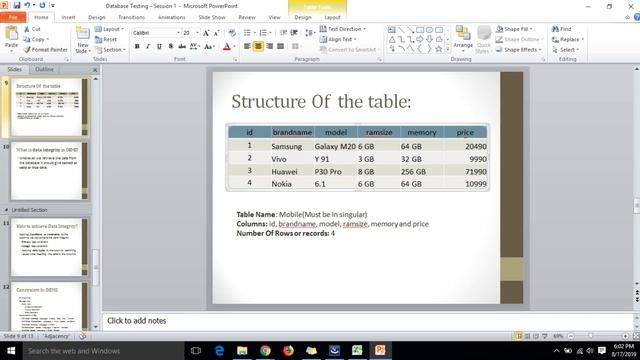Switch to the Slide Show tab

pos(212,17)
